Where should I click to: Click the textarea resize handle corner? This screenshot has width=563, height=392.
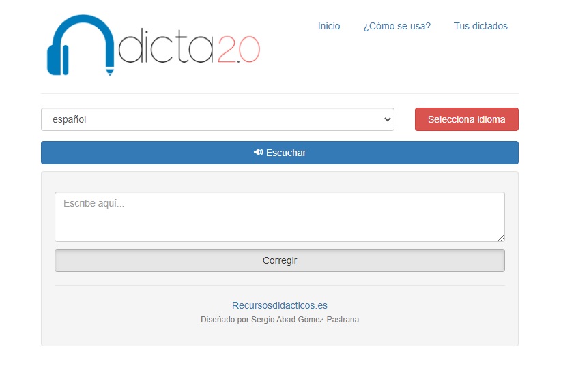click(501, 238)
